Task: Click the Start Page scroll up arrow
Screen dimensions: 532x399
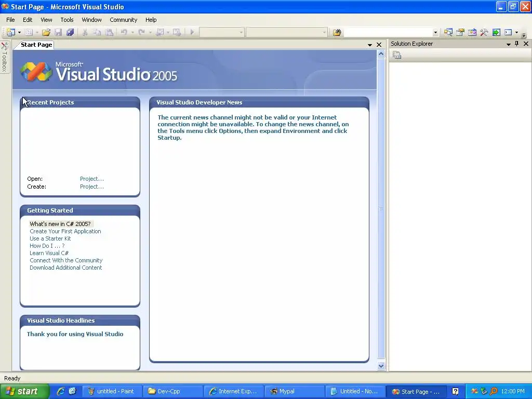Action: tap(381, 54)
